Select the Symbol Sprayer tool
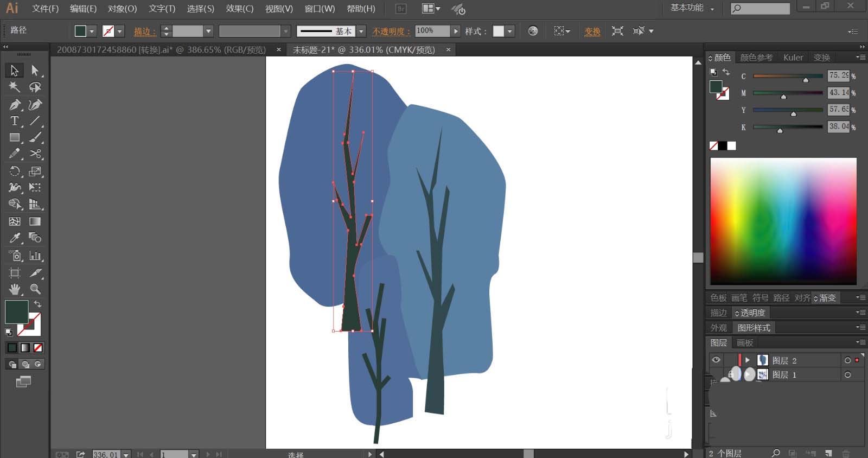 pyautogui.click(x=15, y=255)
